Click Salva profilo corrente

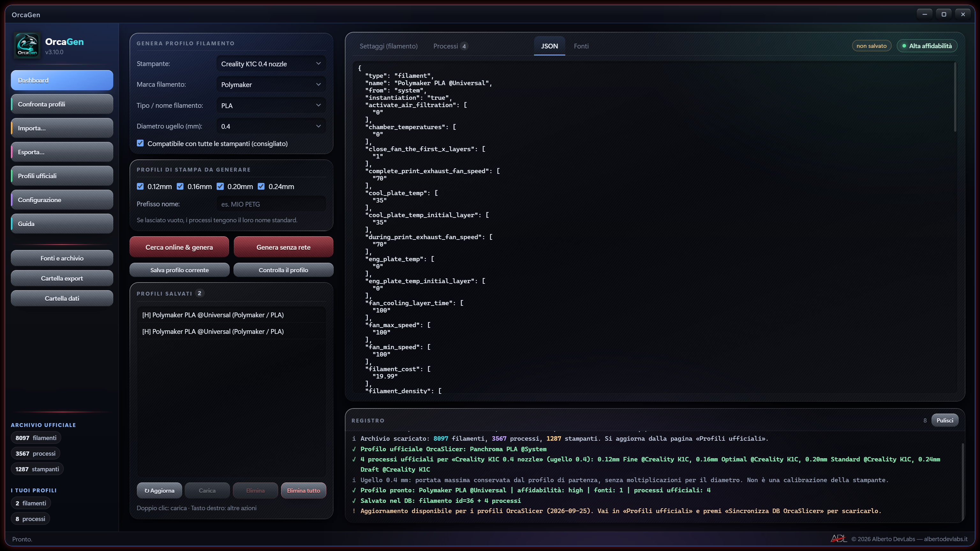pos(179,270)
